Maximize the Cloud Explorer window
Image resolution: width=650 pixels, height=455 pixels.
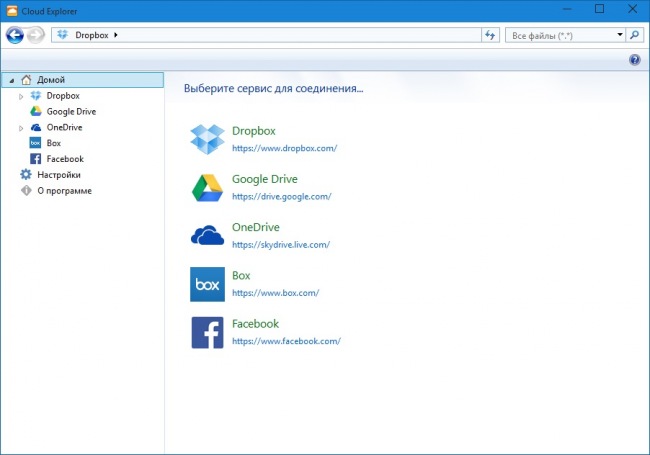point(599,9)
